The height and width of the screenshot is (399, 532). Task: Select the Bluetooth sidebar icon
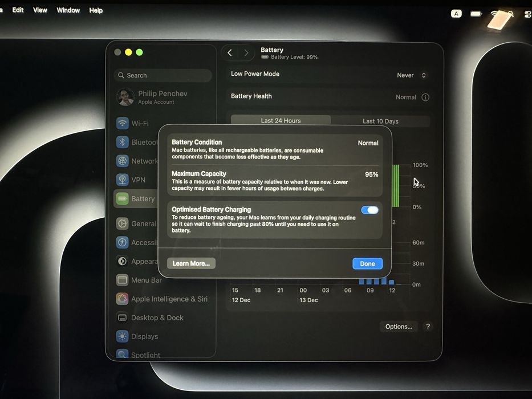pos(122,142)
